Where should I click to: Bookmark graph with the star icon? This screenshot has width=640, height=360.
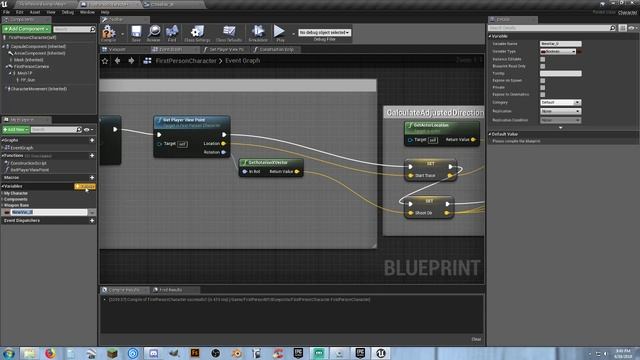[105, 61]
